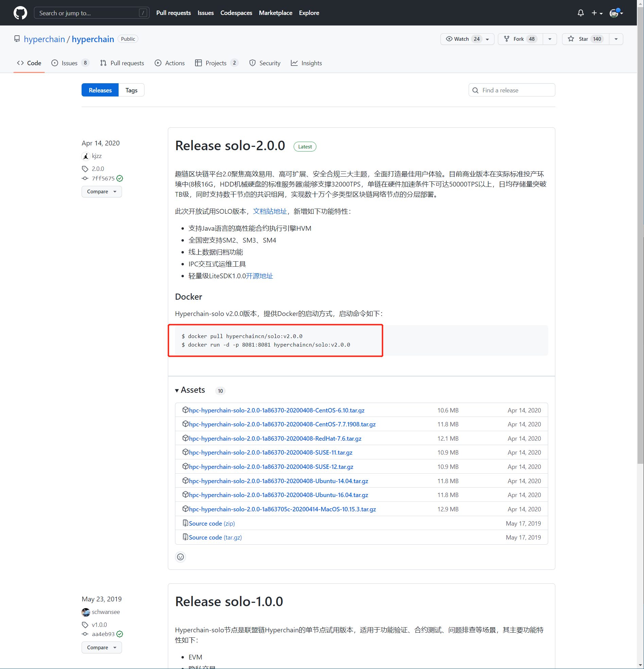Expand the Fork options dropdown arrow
The image size is (644, 669).
550,39
